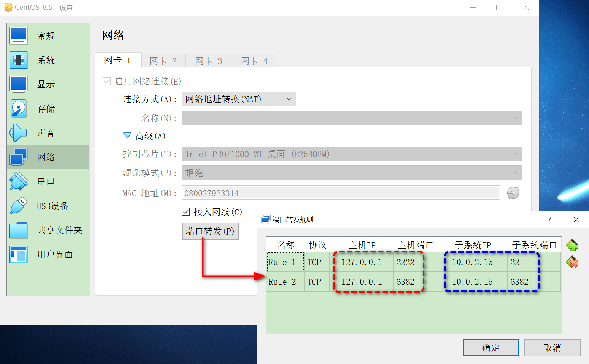Toggle the 启用网络连接 checkbox
Image resolution: width=589 pixels, height=364 pixels.
click(107, 81)
